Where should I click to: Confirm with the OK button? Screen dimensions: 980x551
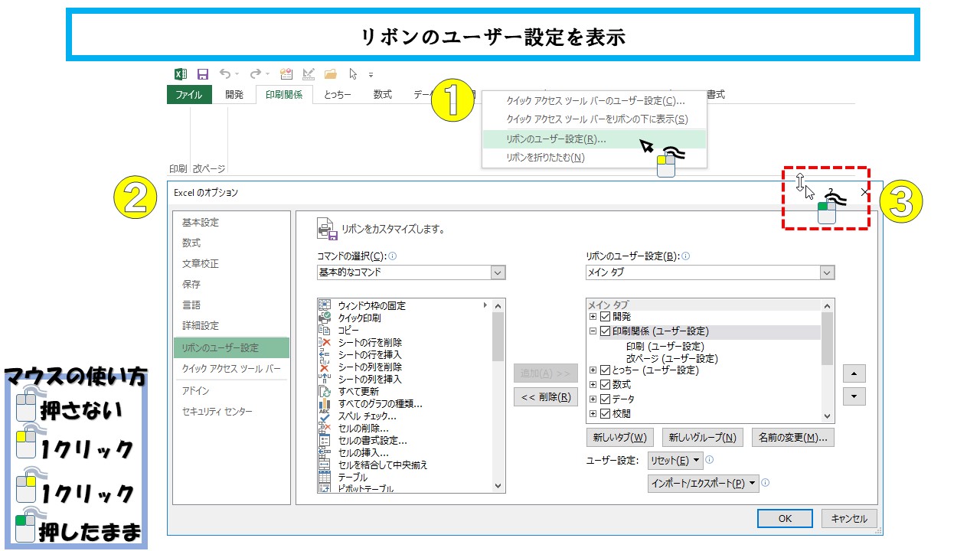(x=785, y=518)
